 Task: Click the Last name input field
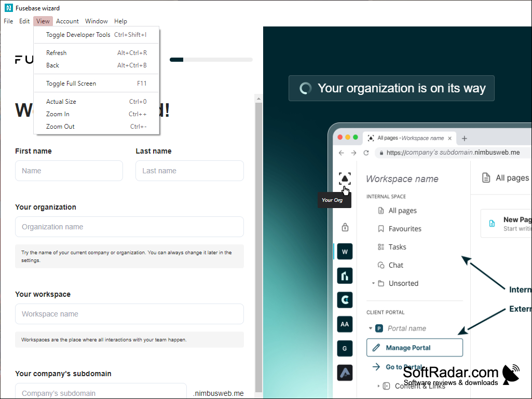[x=189, y=171]
